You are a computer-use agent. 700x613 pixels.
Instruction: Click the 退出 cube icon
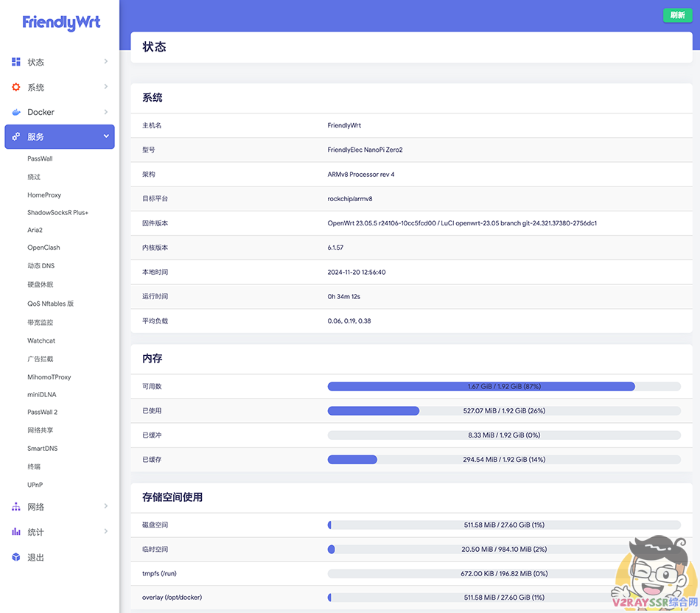click(16, 557)
